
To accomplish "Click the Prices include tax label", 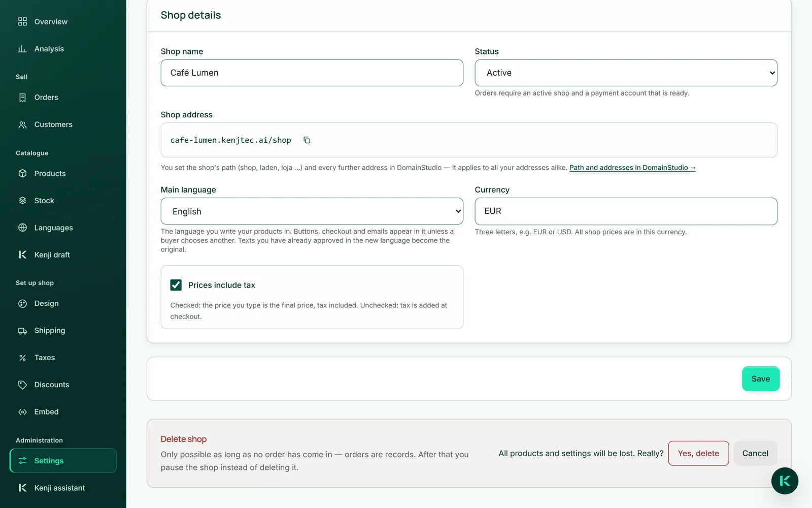I will [x=222, y=285].
